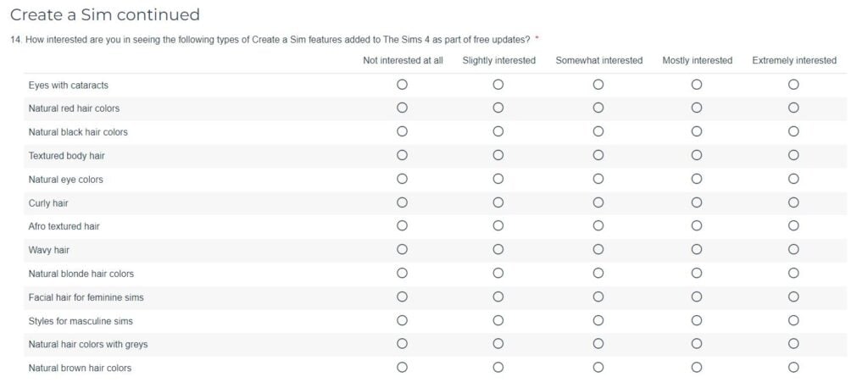This screenshot has height=388, width=868.
Task: Pick Mostly interested for Natural brown hair colors
Action: 697,367
